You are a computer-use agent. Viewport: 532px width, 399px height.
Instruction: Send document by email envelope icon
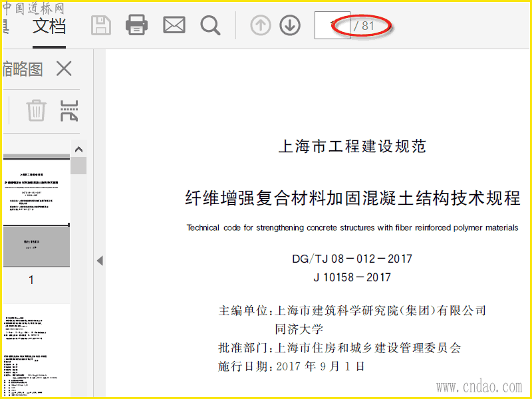coord(174,25)
